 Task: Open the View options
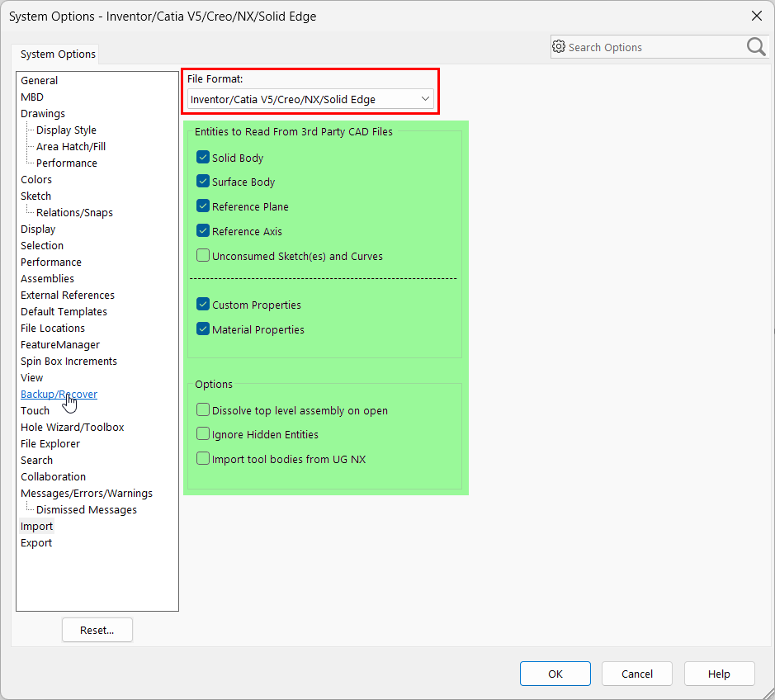[31, 378]
